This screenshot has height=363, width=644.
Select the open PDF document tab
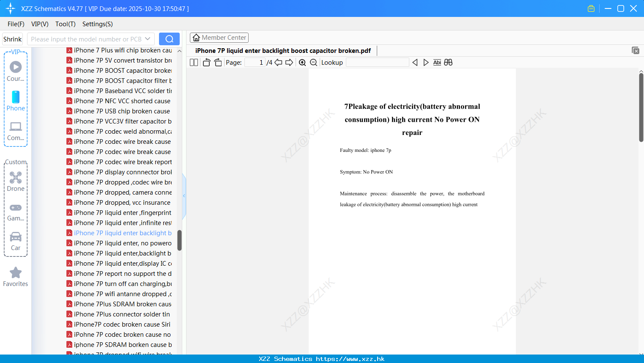[x=283, y=51]
